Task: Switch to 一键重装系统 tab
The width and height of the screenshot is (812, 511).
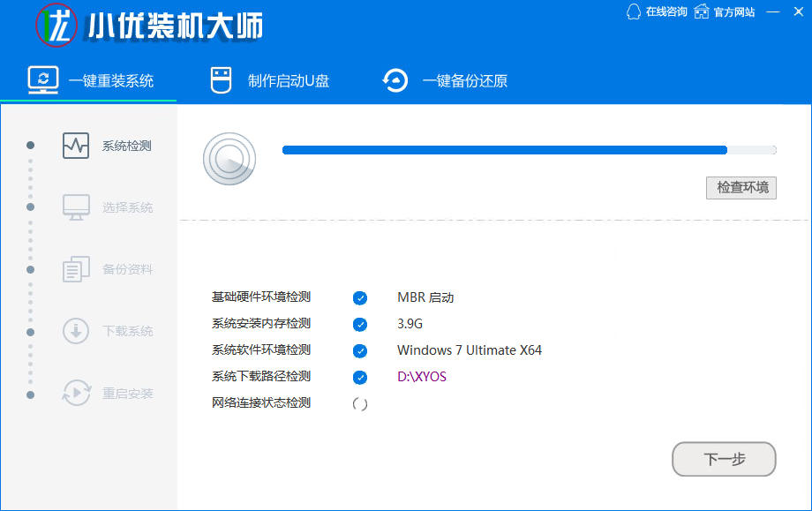Action: [x=90, y=81]
